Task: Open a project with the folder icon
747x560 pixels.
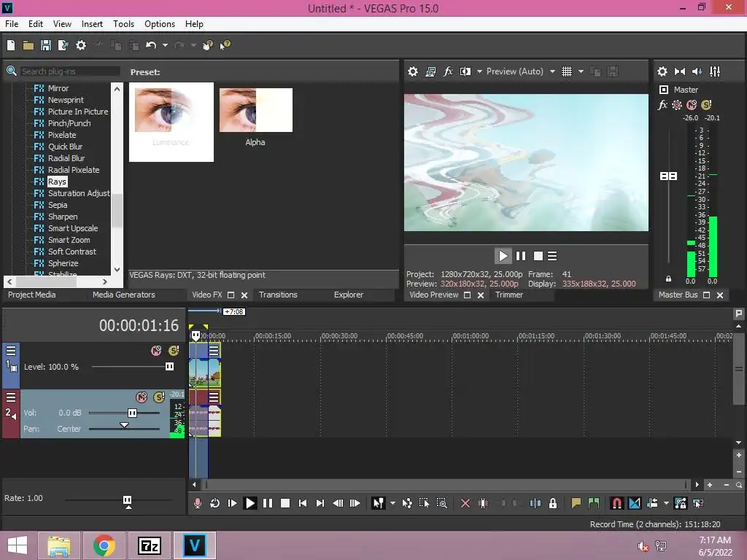Action: pos(28,45)
